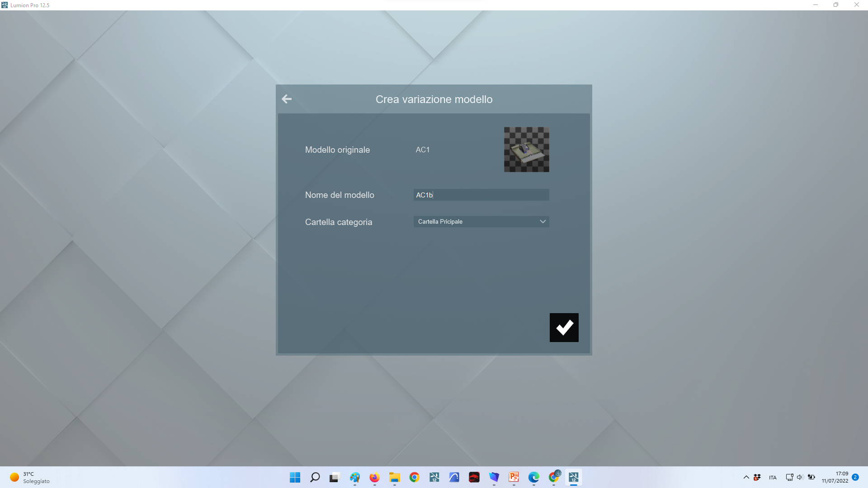
Task: Click the AC1 model preview thumbnail
Action: coord(527,150)
